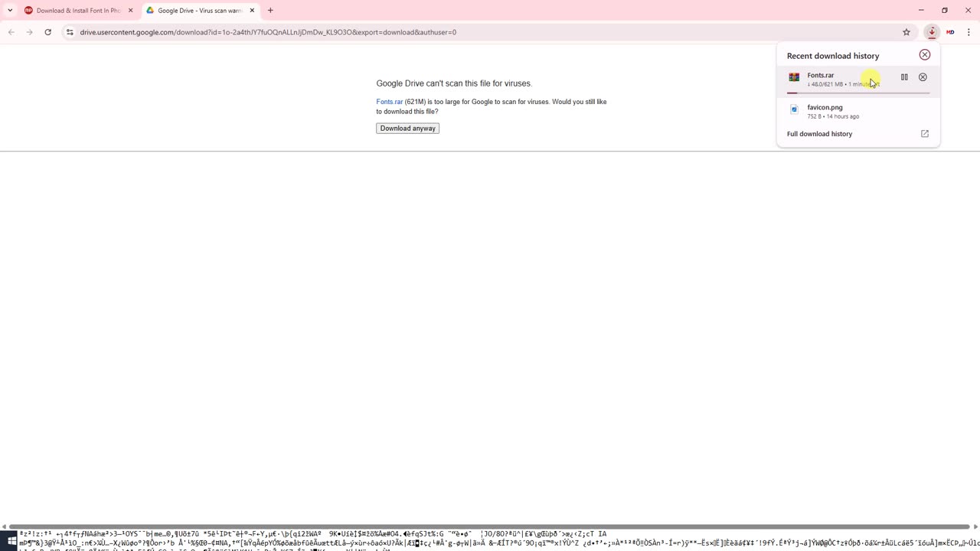Open the Windows Start button
The height and width of the screenshot is (551, 980).
pyautogui.click(x=11, y=542)
